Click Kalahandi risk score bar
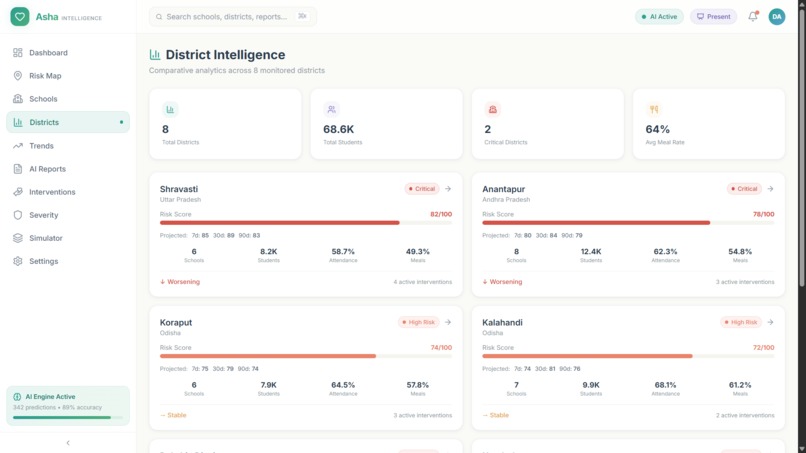The width and height of the screenshot is (806, 453). 628,356
